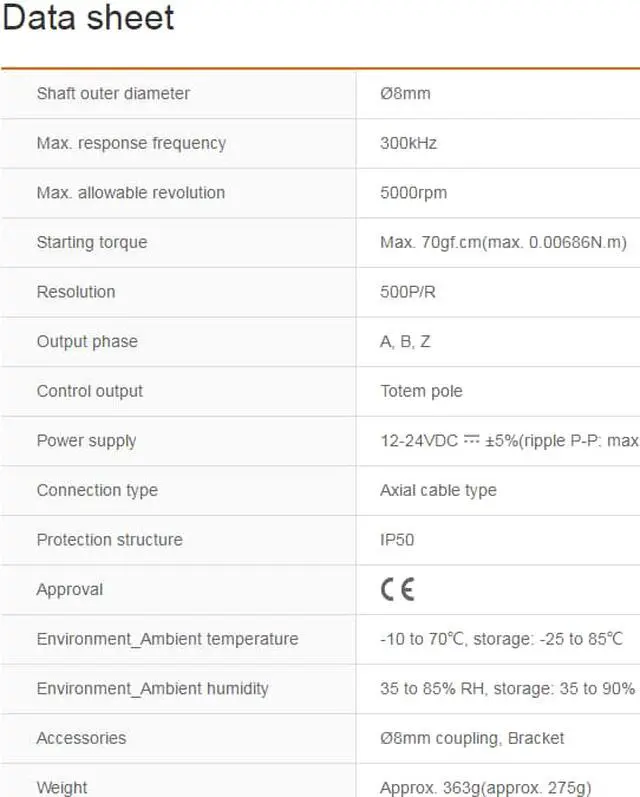Screen dimensions: 640x797
Task: Select the Max. response frequency row label
Action: coord(131,143)
